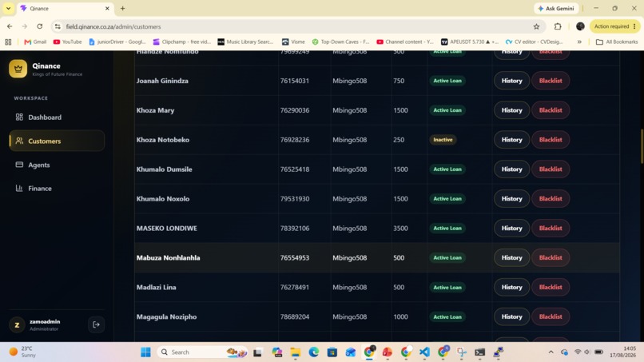Blacklist customer Joanah Ginindza
The width and height of the screenshot is (644, 362).
[x=551, y=81]
